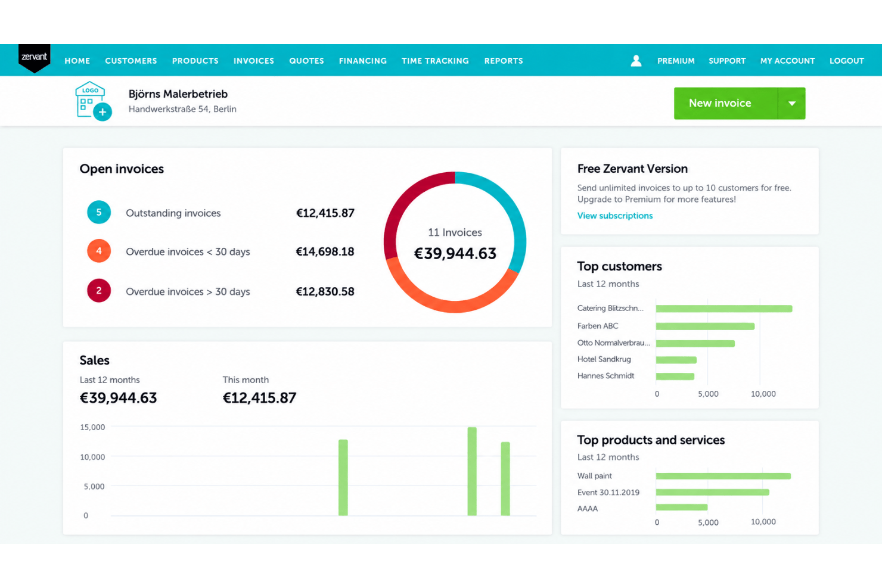Click the Otto Normalverbrau... customer bar

[x=695, y=344]
